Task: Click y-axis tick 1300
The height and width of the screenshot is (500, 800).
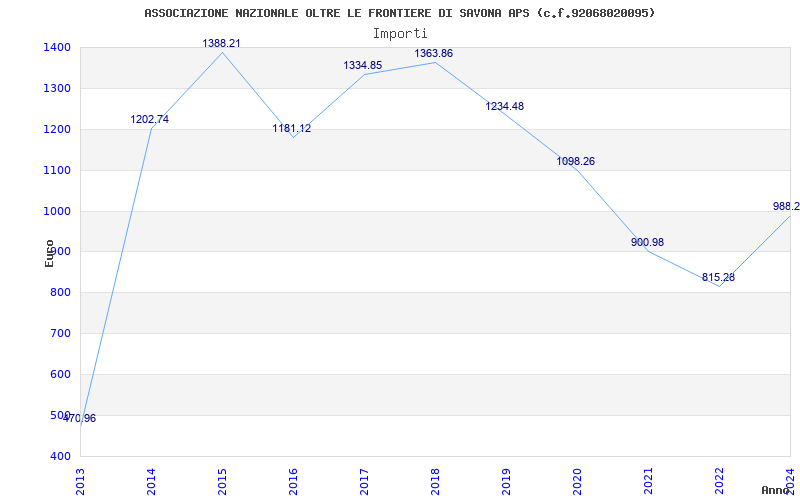Action: 58,89
